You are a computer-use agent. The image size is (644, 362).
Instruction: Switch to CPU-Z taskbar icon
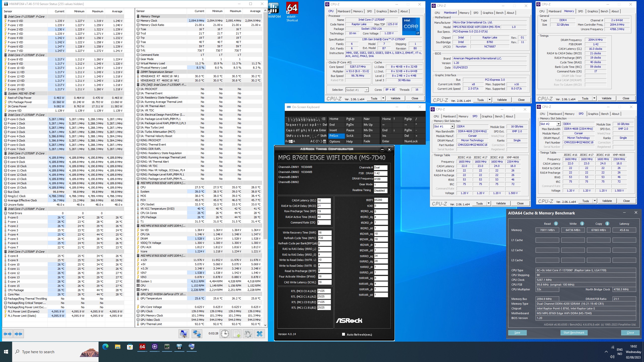[x=154, y=347]
